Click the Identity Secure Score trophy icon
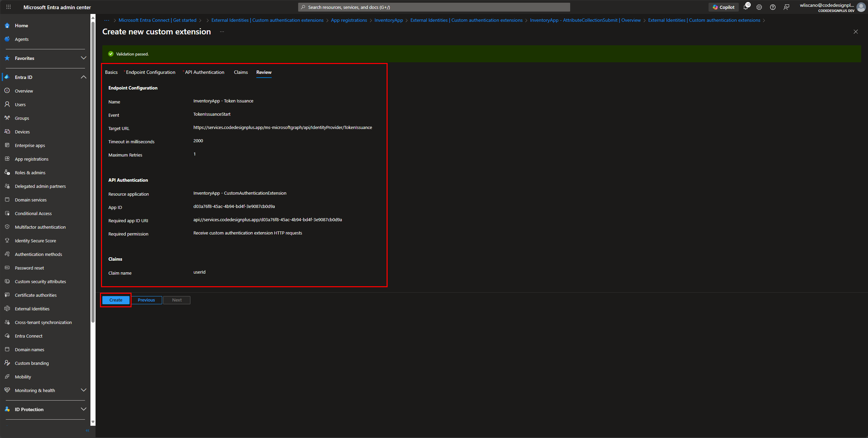 tap(7, 241)
